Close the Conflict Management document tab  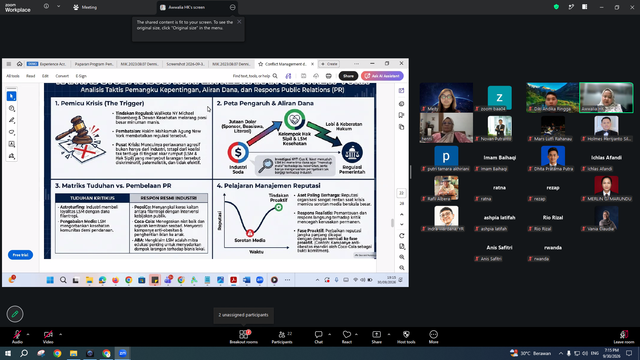(x=313, y=64)
